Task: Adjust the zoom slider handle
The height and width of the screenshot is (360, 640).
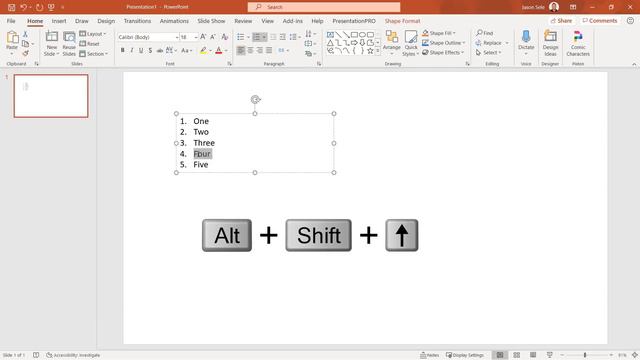Action: pyautogui.click(x=585, y=355)
